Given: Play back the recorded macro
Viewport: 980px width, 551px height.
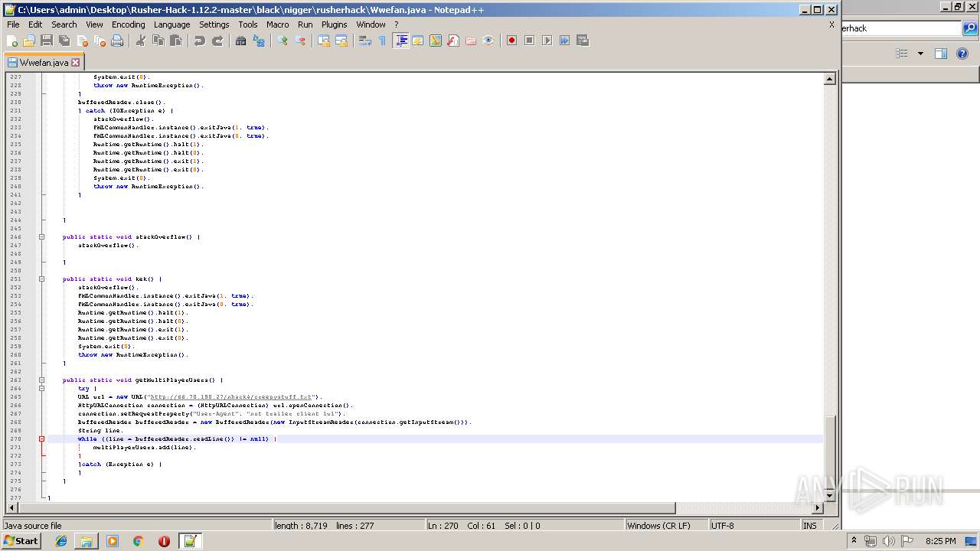Looking at the screenshot, I should pos(547,41).
